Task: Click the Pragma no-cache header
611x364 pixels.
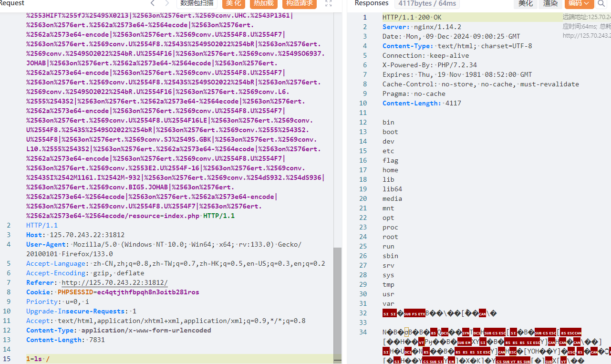Action: 414,94
